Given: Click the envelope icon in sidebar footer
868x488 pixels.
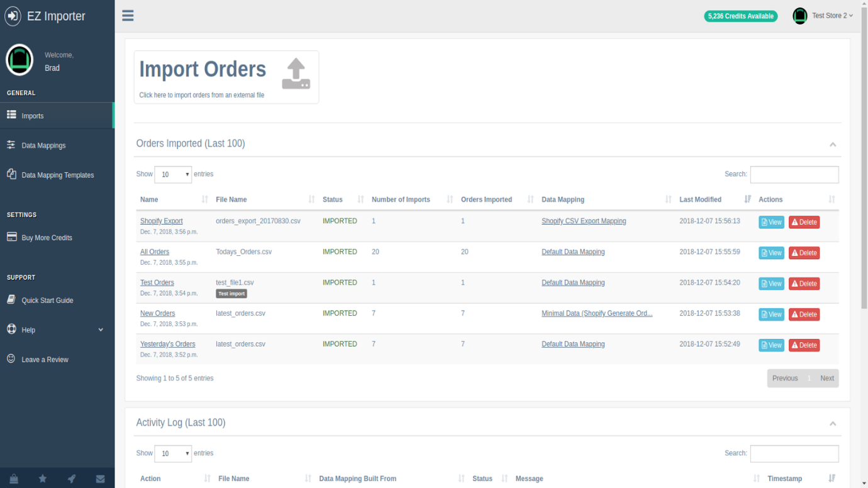Looking at the screenshot, I should point(100,479).
